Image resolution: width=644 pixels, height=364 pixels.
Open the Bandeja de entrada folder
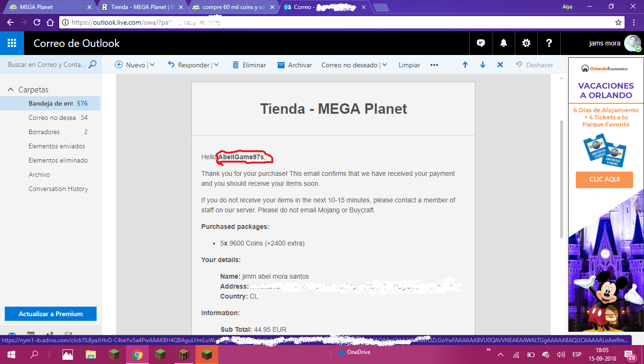pyautogui.click(x=50, y=103)
